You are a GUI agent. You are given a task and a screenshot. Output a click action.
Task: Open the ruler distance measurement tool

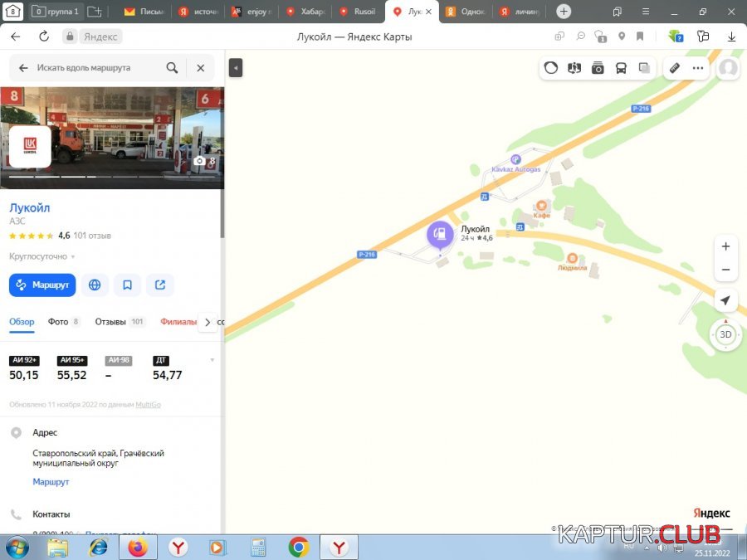pyautogui.click(x=675, y=68)
